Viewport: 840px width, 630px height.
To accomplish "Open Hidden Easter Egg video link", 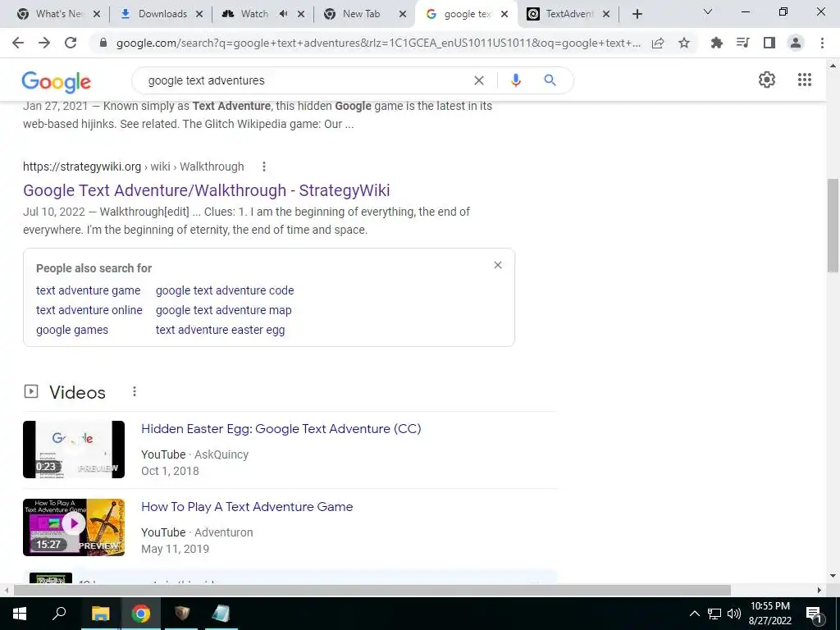I will point(281,428).
